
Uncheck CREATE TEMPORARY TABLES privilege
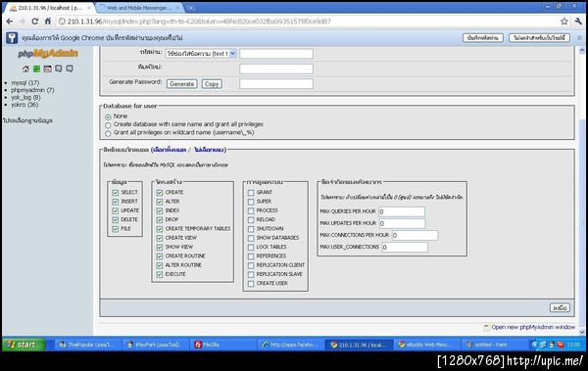tap(160, 229)
